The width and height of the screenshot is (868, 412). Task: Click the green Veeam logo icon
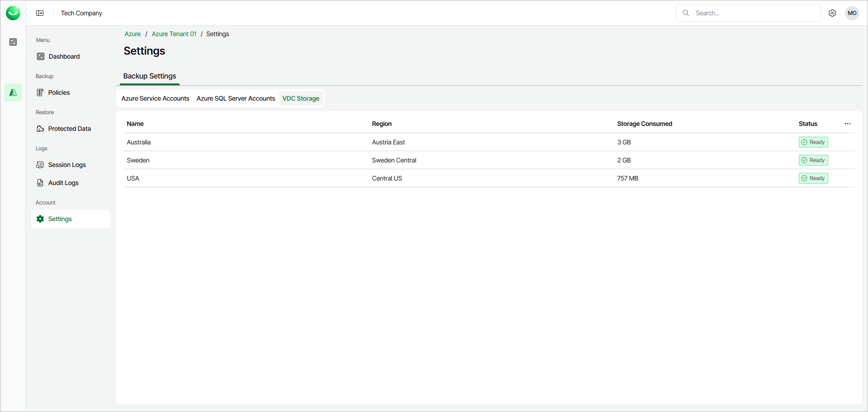tap(13, 13)
